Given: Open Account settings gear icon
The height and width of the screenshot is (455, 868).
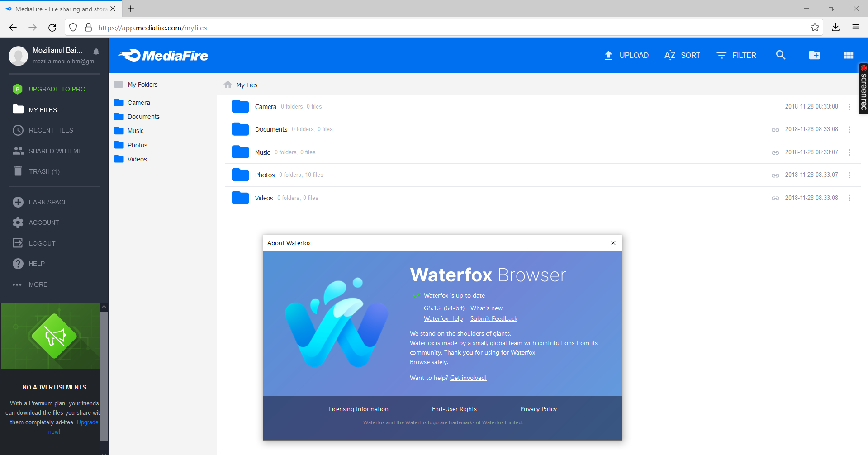Looking at the screenshot, I should (18, 222).
